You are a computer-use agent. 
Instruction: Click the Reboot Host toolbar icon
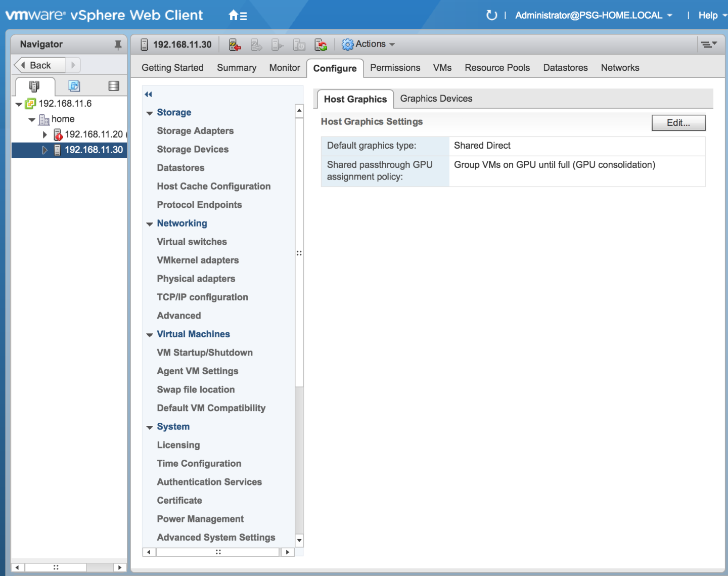tap(321, 44)
